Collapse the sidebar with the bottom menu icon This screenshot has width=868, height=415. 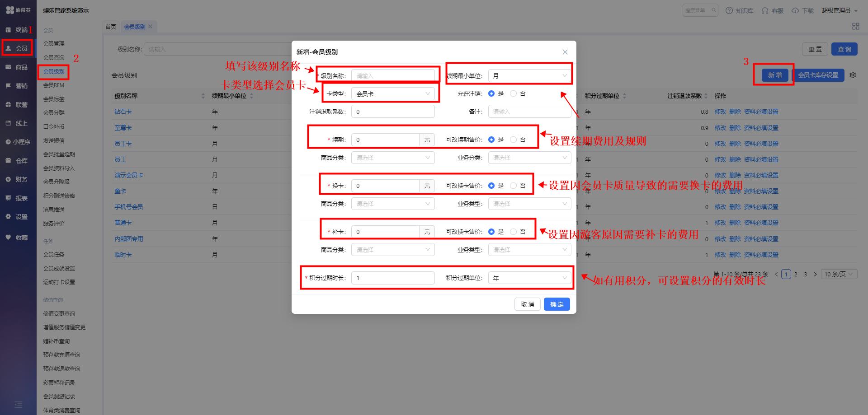click(18, 405)
